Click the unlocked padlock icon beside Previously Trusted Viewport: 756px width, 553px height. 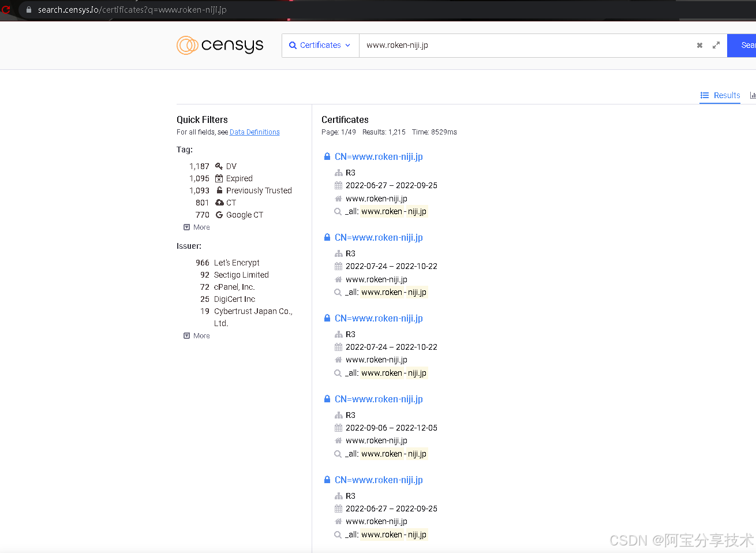coord(219,190)
